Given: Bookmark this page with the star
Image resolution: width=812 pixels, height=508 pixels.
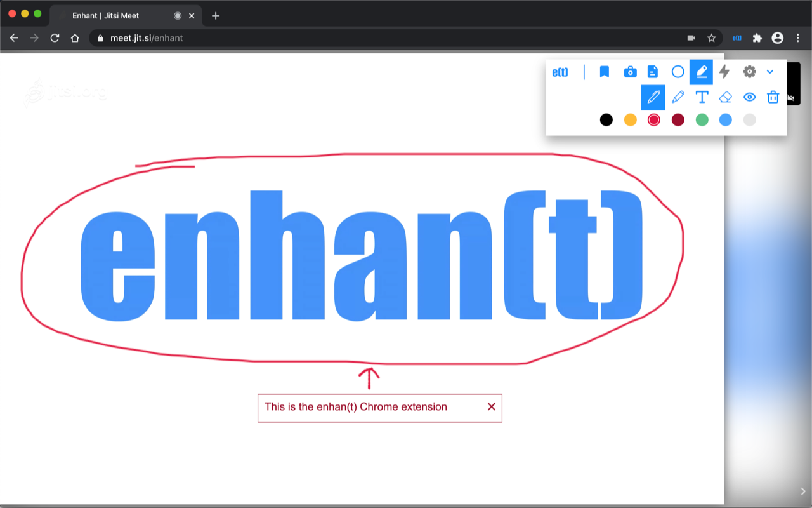Looking at the screenshot, I should coord(712,38).
